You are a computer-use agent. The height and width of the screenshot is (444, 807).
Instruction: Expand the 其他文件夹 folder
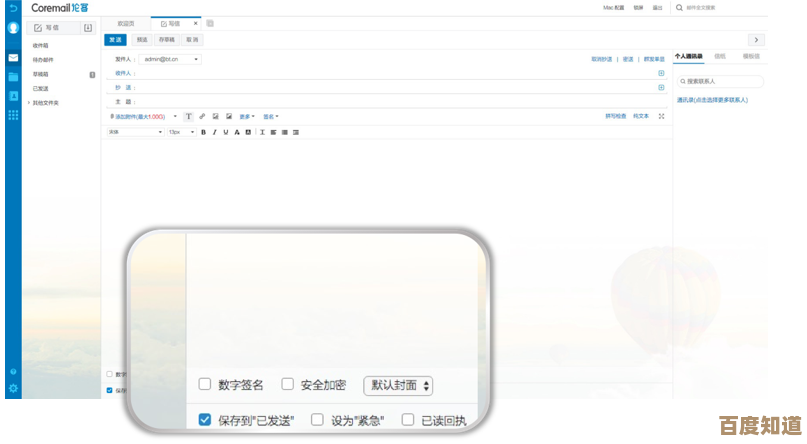tap(29, 103)
